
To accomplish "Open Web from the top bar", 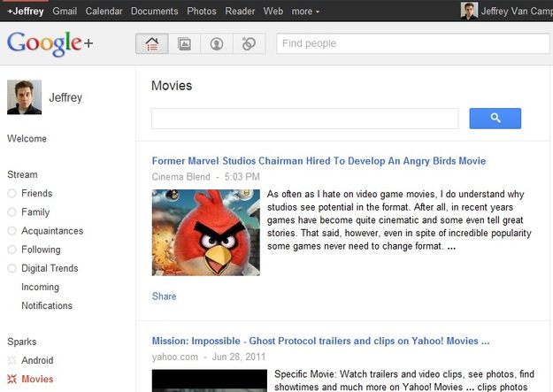I will pyautogui.click(x=273, y=12).
